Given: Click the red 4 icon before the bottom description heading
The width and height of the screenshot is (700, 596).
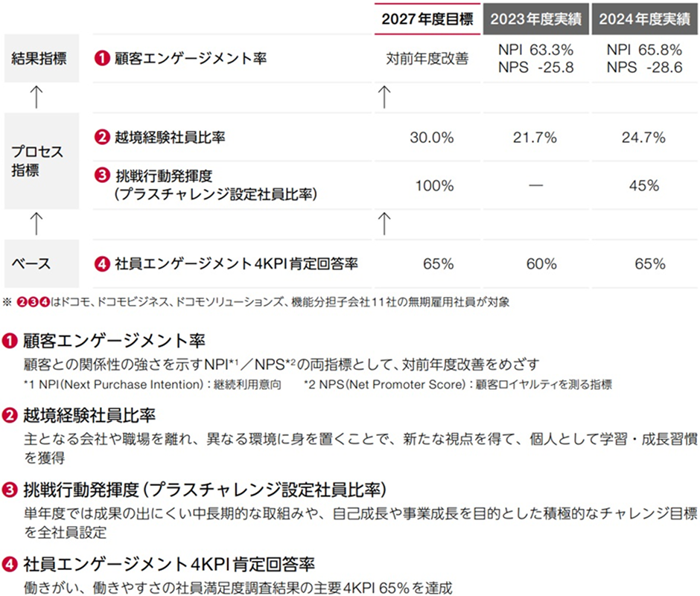Looking at the screenshot, I should (x=10, y=563).
